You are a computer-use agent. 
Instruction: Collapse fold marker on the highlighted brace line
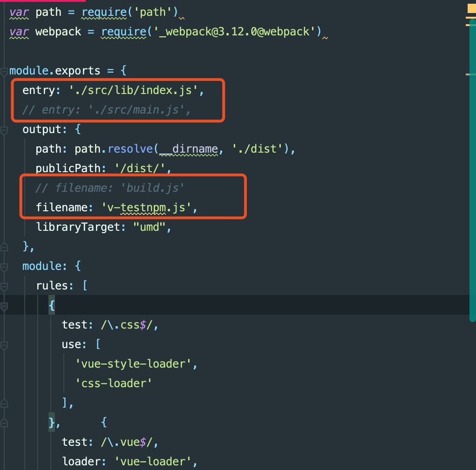pyautogui.click(x=4, y=306)
